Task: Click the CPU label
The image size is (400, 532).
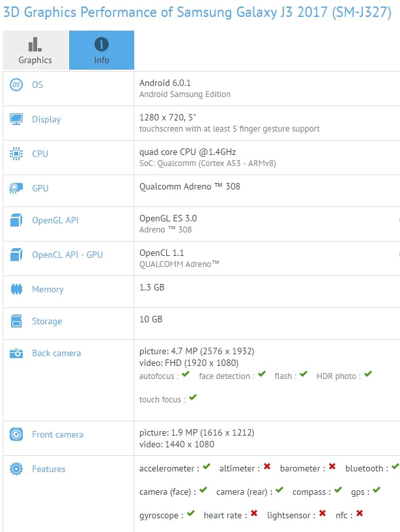Action: 40,154
